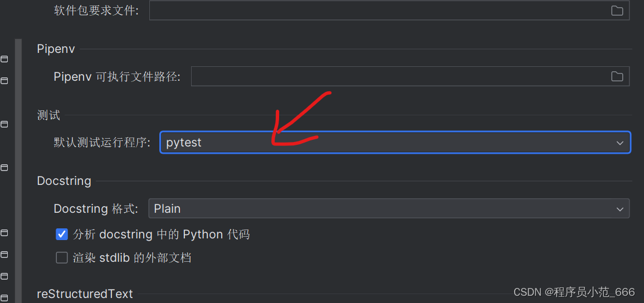Enable 渲染 stdlib 的外部文档 checkbox
This screenshot has height=303, width=644.
click(x=62, y=258)
